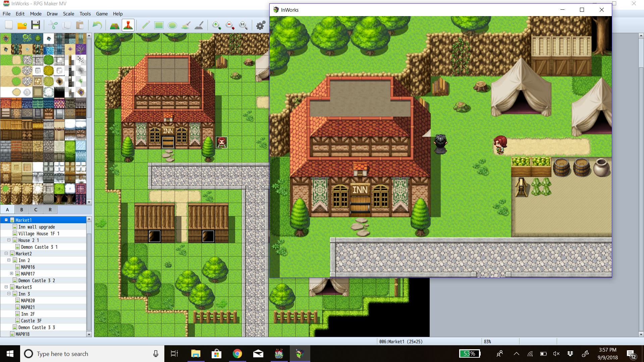Click the Save project floppy icon
644x362 pixels.
pos(36,25)
